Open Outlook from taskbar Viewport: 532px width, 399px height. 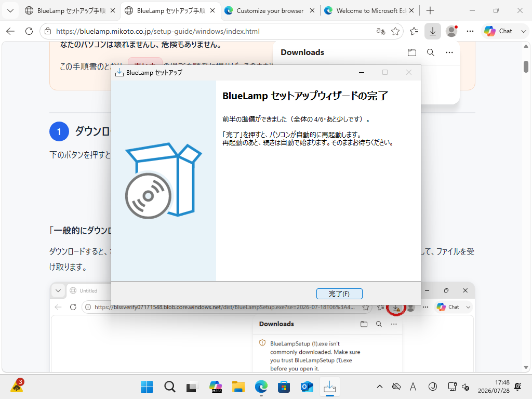pos(307,387)
